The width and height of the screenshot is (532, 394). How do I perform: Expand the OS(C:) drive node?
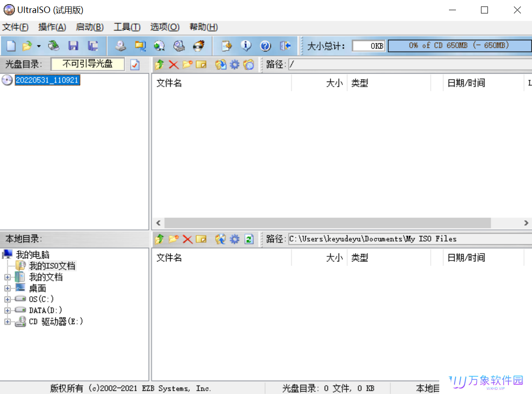coord(7,299)
